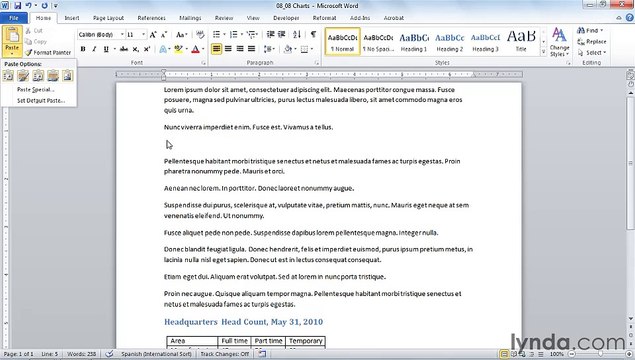Screen dimensions: 635x360
Task: Click the Copy command
Action: (36, 42)
